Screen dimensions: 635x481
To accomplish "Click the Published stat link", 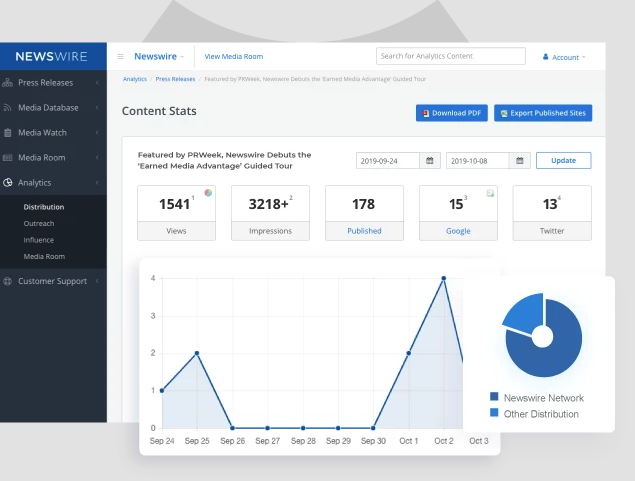I will coord(364,231).
